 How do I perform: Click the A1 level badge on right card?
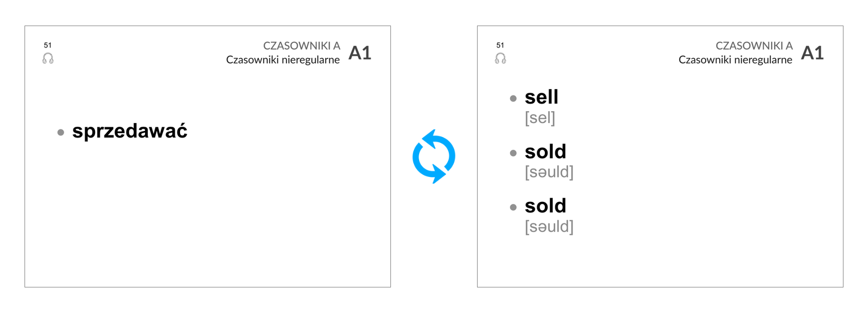click(812, 53)
